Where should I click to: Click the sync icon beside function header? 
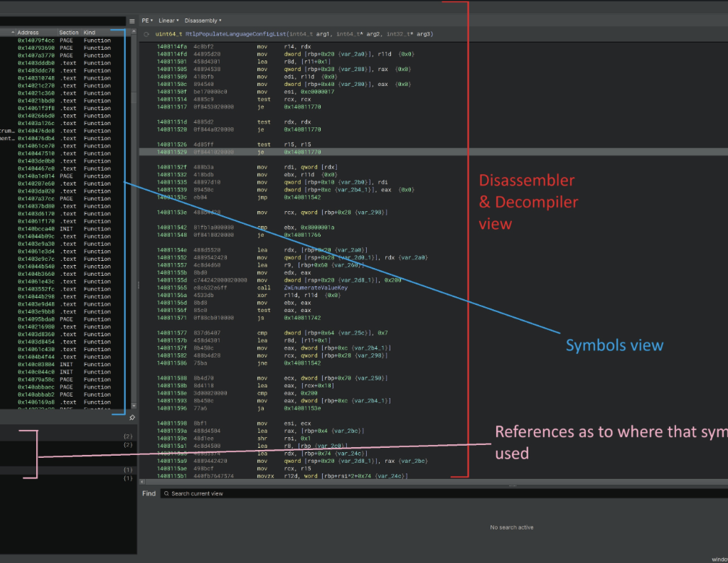click(146, 34)
